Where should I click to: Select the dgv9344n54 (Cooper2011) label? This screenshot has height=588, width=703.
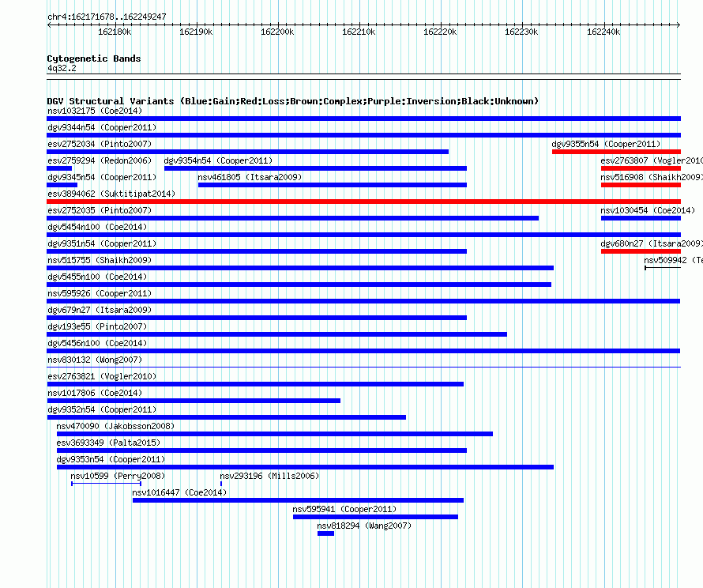click(x=102, y=127)
